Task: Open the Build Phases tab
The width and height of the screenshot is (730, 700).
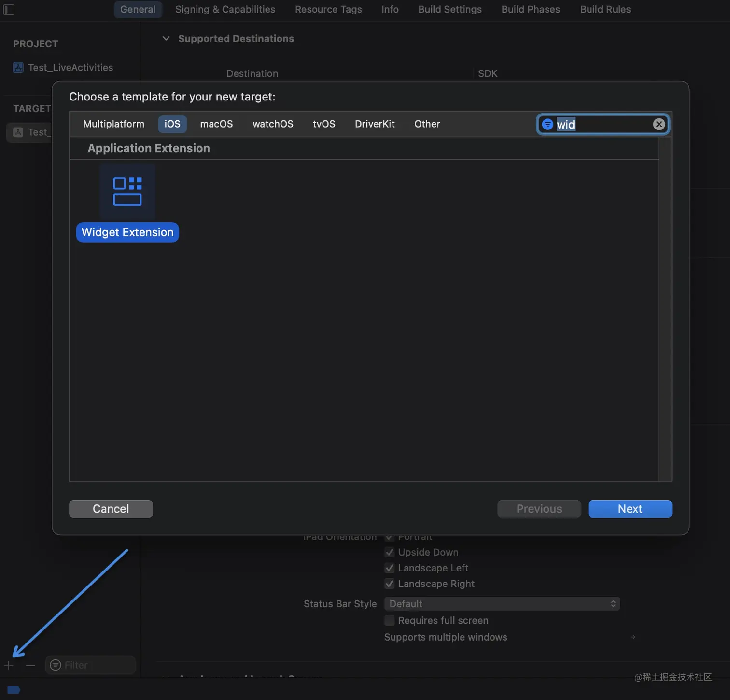Action: point(531,9)
